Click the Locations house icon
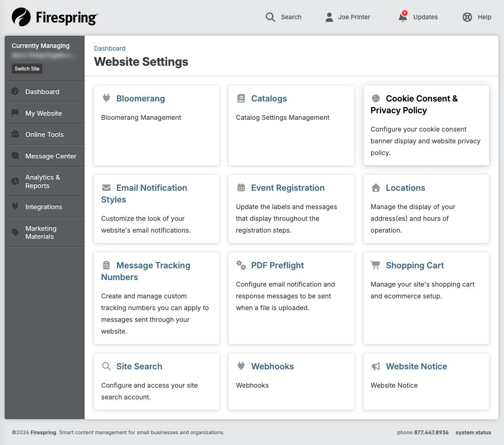This screenshot has width=504, height=445. click(376, 187)
